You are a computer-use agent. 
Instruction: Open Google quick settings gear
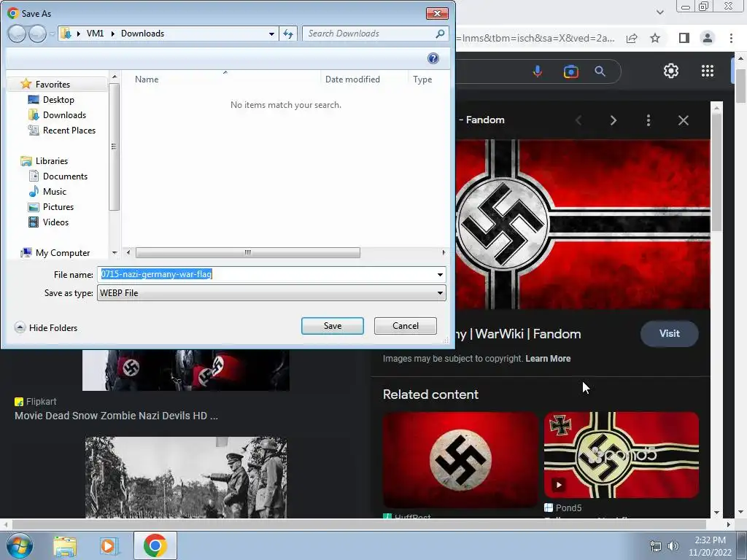point(671,71)
